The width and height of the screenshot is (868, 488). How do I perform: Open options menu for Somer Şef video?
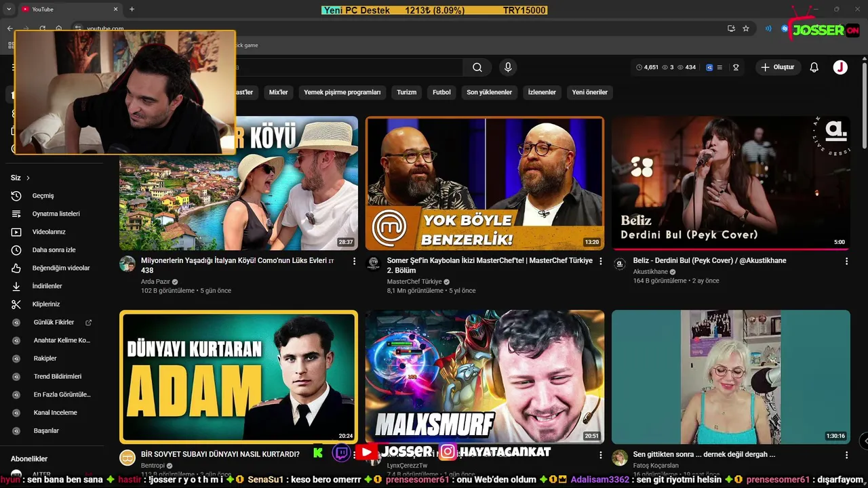point(600,261)
